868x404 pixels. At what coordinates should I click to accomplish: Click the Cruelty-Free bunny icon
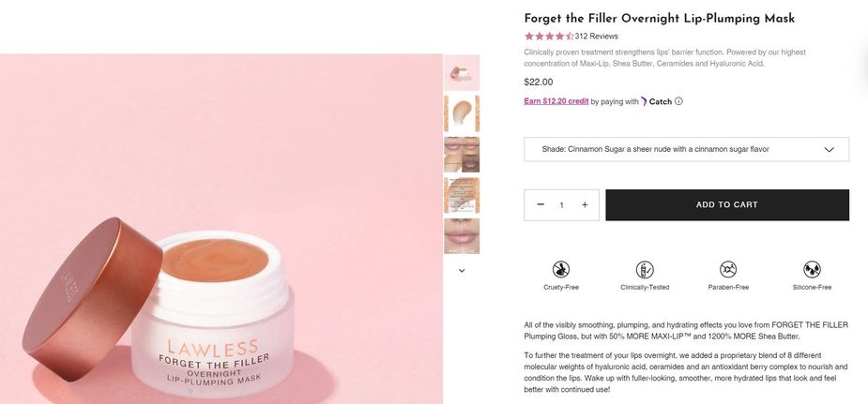561,270
